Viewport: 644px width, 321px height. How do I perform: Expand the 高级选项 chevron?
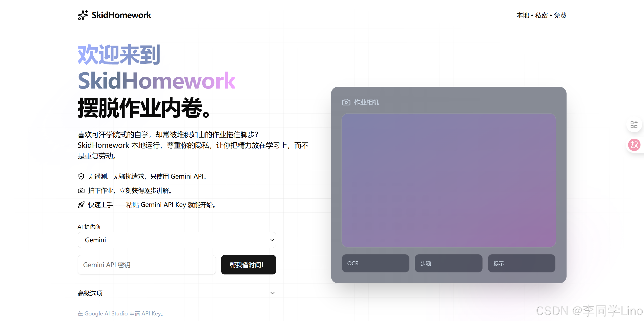[x=272, y=293]
